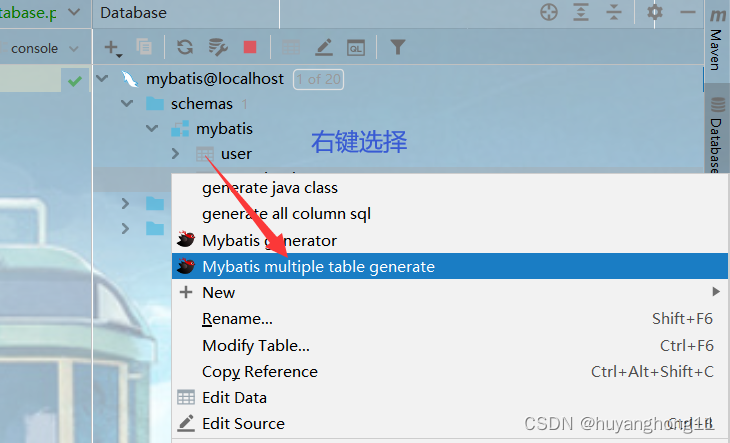
Task: Choose 'Mybatis generator' menu item
Action: click(x=450, y=241)
